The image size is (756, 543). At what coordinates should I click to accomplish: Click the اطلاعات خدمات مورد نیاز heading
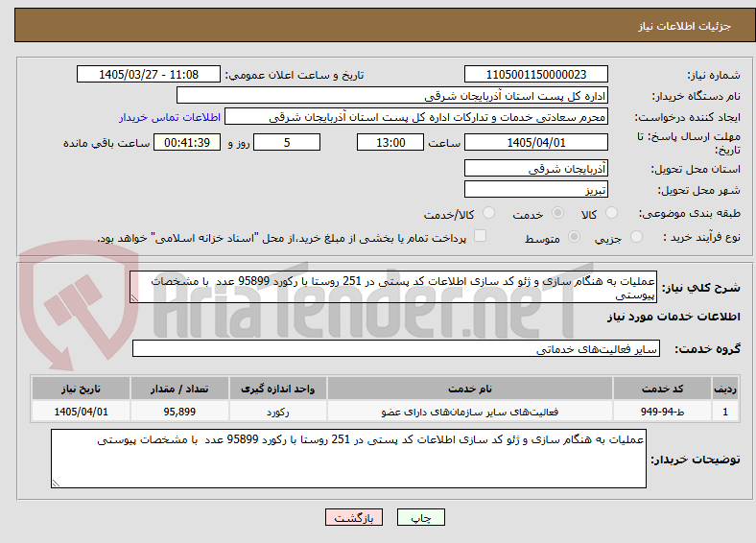coord(673,317)
